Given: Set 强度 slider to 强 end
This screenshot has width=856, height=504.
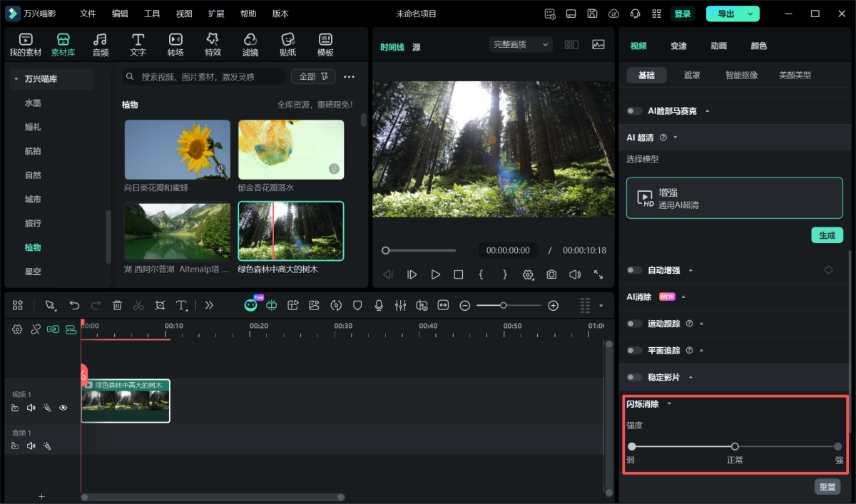Looking at the screenshot, I should pos(838,447).
